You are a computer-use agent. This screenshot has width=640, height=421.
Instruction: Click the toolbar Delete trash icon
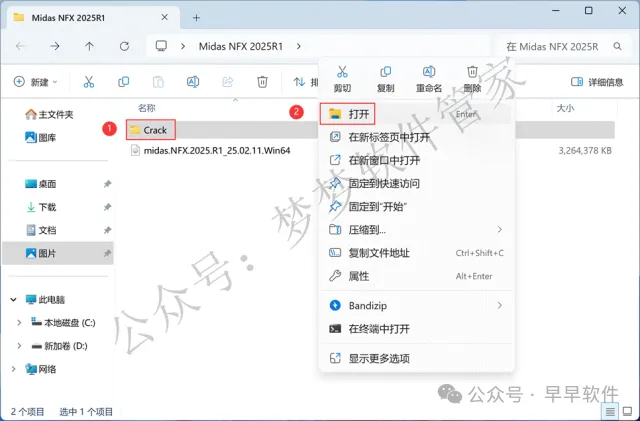tap(262, 82)
